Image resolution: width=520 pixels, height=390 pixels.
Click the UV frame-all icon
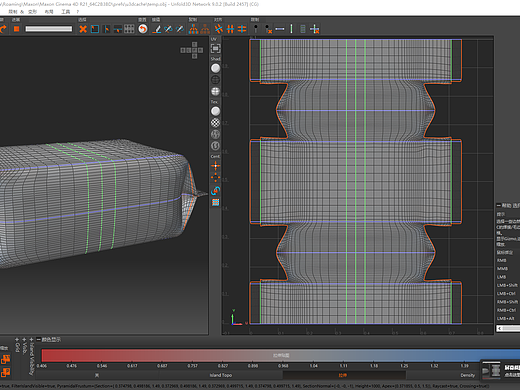point(216,49)
